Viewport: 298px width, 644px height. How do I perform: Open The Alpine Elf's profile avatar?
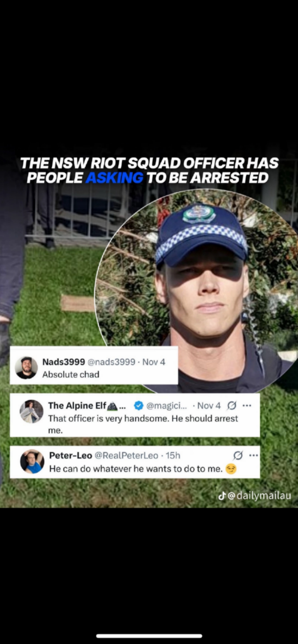(x=32, y=411)
